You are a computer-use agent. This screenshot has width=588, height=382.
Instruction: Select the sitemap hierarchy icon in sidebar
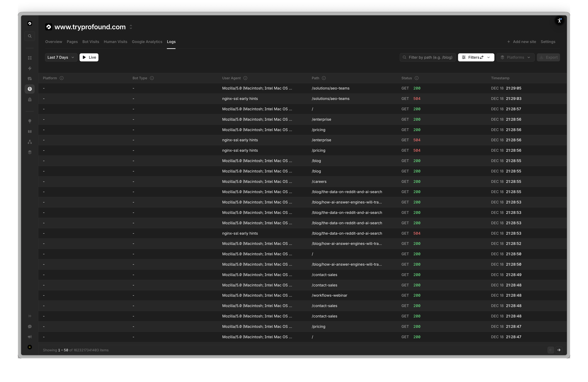point(30,142)
